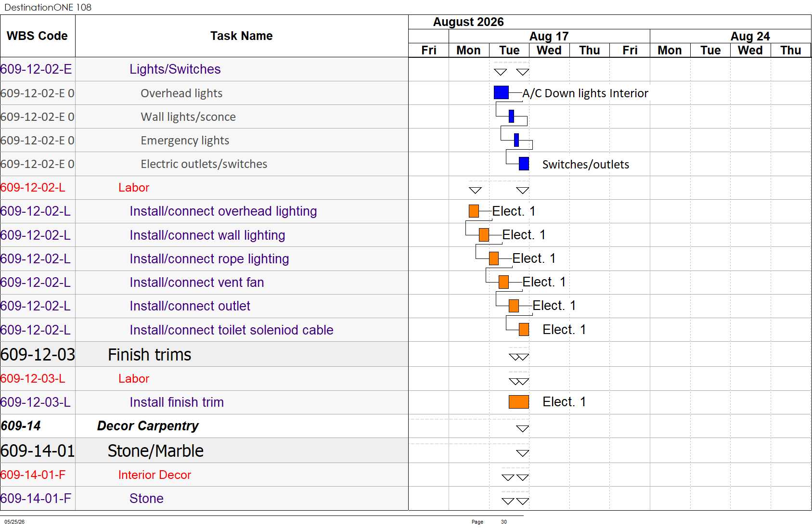The image size is (812, 528).
Task: Select the Overhead lights task row
Action: [204, 93]
